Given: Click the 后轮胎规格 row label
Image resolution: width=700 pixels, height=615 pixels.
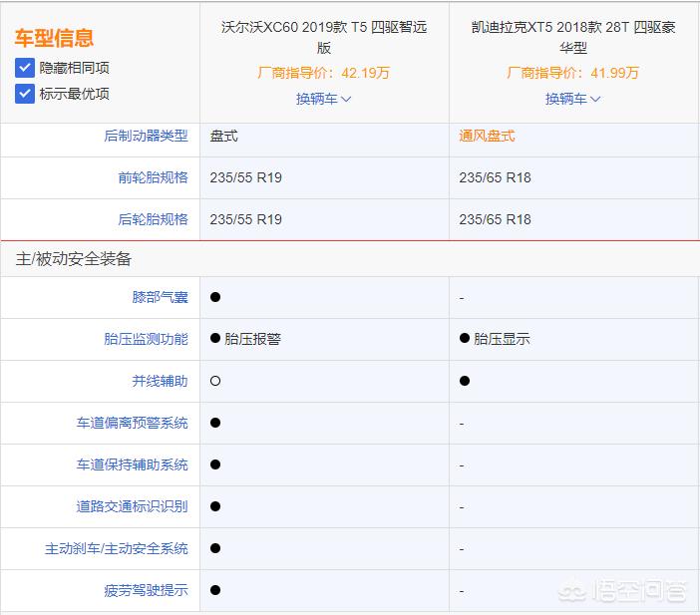Looking at the screenshot, I should (153, 219).
